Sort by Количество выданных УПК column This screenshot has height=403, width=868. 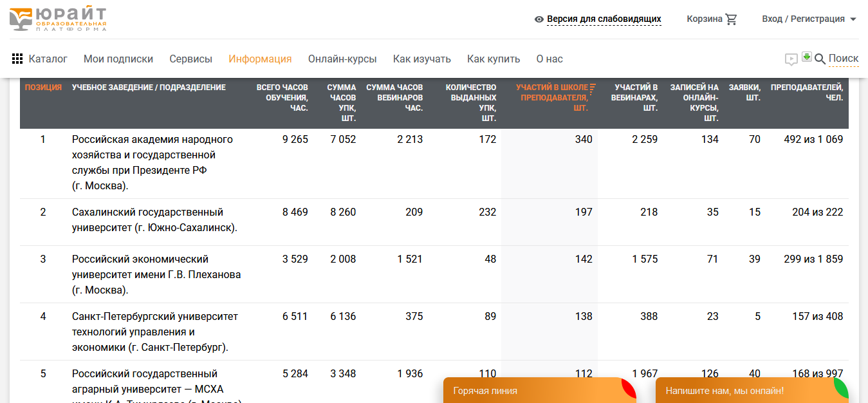pos(471,103)
